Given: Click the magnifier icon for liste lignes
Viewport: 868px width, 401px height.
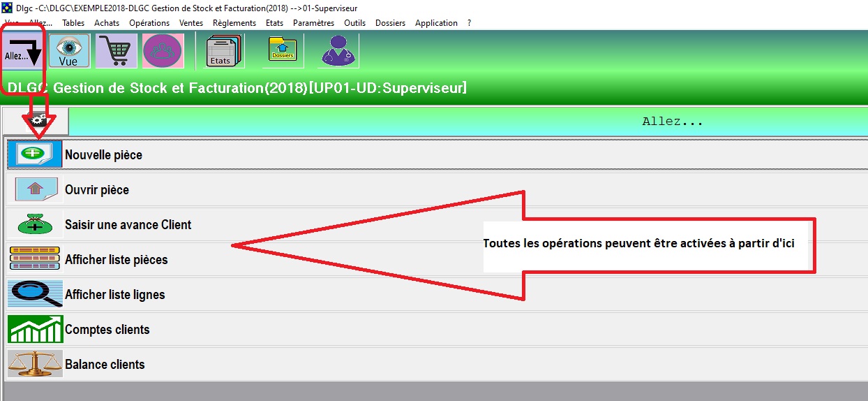Looking at the screenshot, I should [x=35, y=294].
